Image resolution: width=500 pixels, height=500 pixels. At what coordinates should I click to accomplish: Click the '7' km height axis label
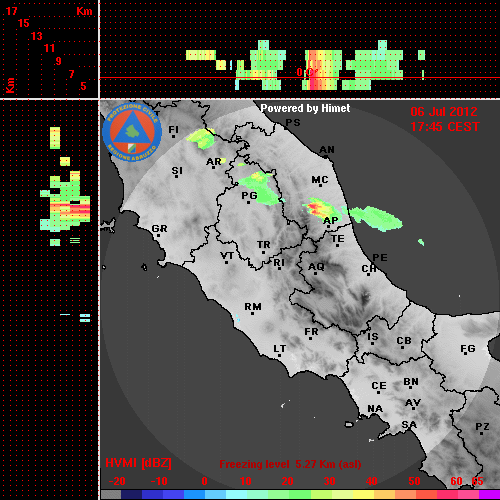[71, 74]
